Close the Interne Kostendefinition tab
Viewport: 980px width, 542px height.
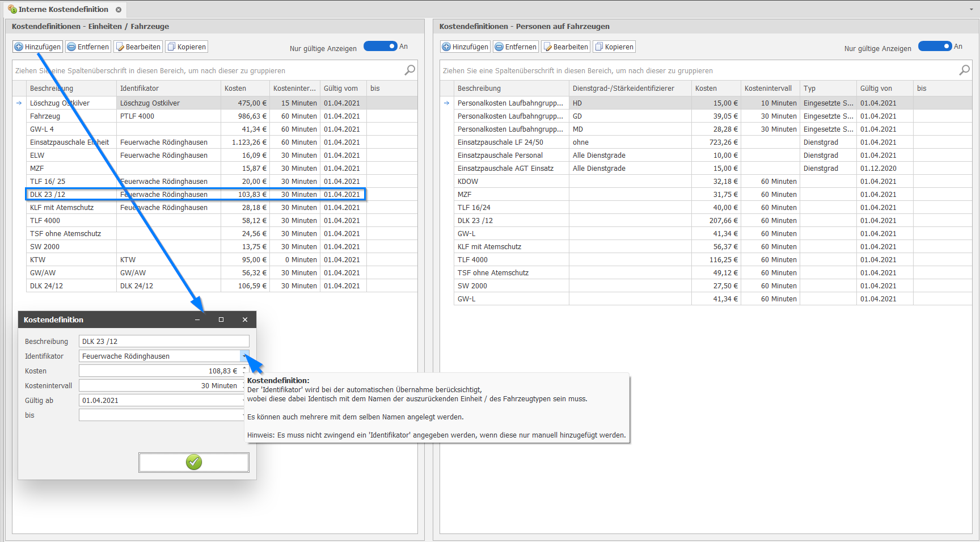[x=119, y=10]
